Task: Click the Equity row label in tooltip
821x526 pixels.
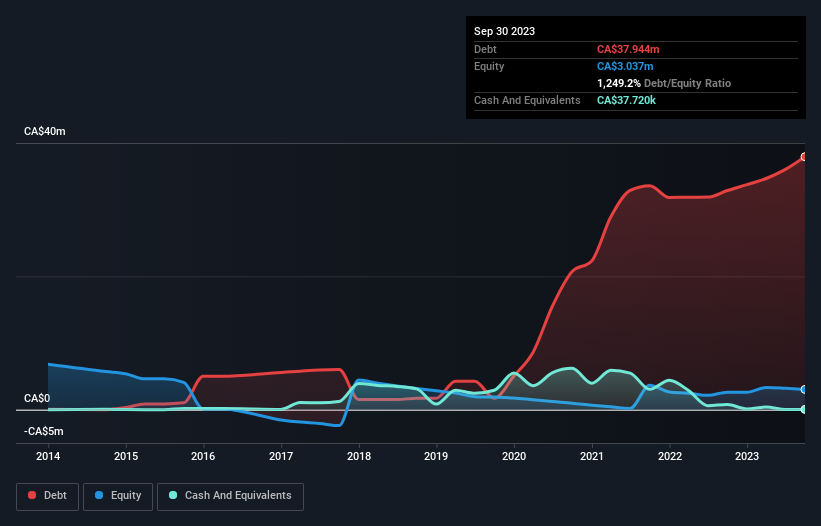Action: (489, 66)
